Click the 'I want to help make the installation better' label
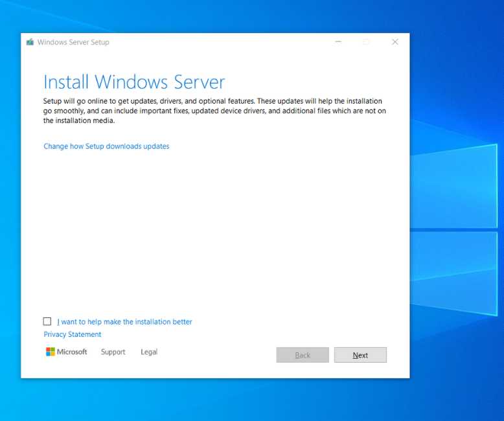The height and width of the screenshot is (421, 504). point(124,322)
